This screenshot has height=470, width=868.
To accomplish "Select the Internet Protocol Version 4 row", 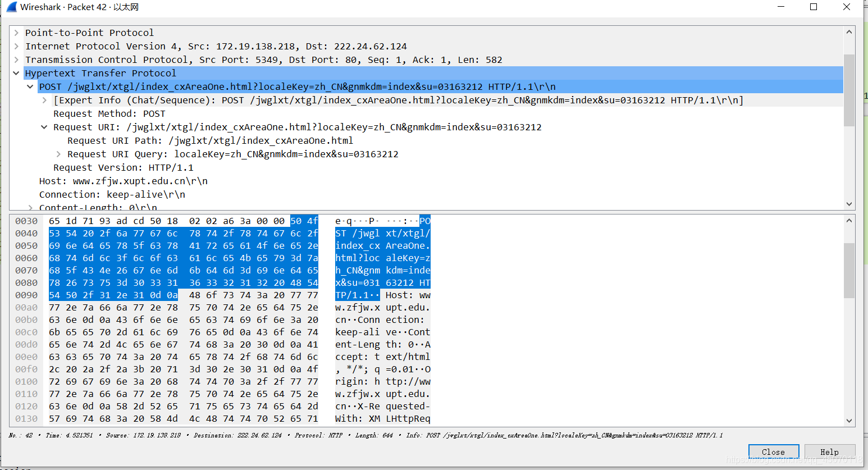I will point(426,46).
